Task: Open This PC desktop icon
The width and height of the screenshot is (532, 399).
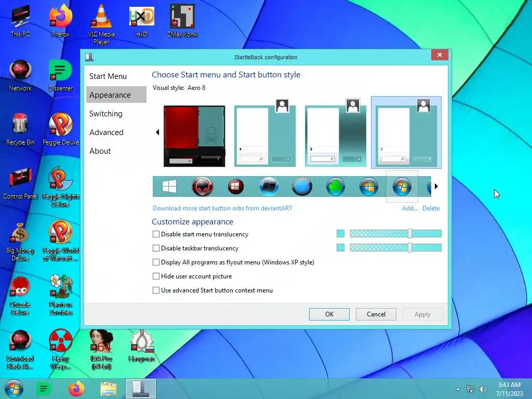Action: [x=20, y=21]
